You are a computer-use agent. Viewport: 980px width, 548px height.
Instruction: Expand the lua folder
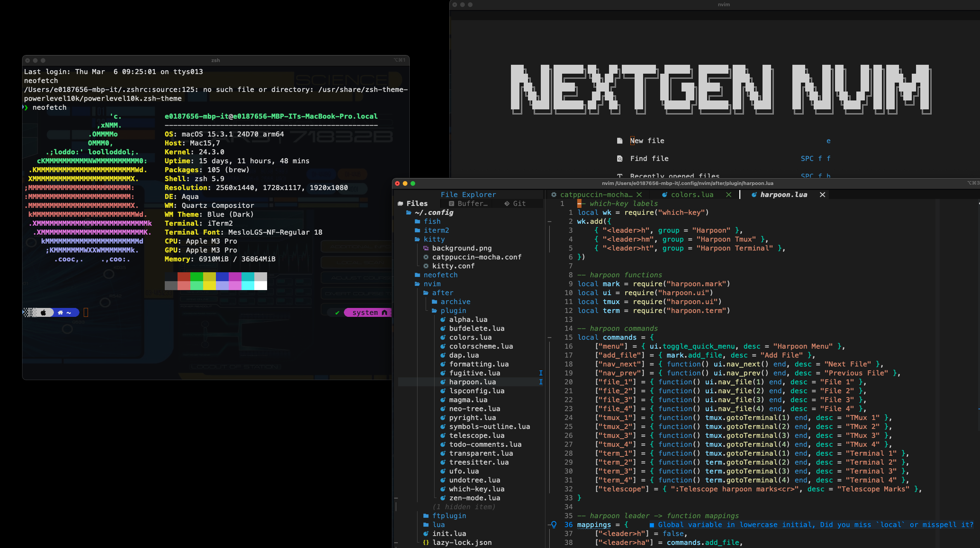click(434, 525)
